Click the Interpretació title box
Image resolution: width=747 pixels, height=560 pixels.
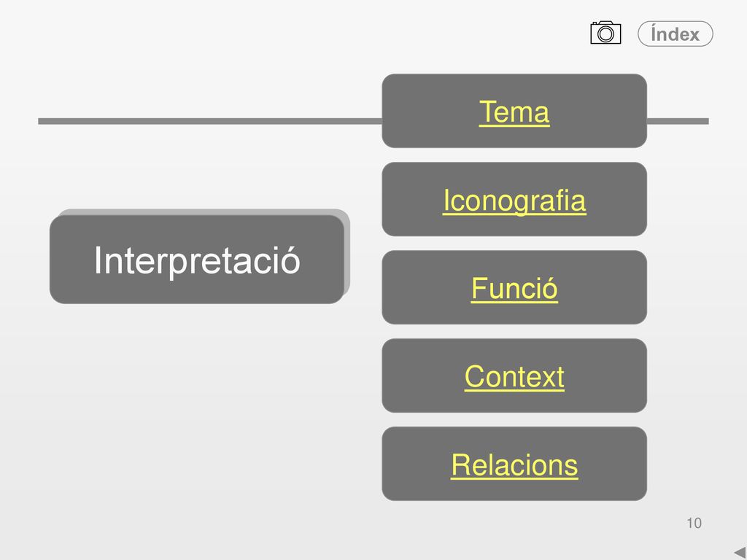coord(197,260)
